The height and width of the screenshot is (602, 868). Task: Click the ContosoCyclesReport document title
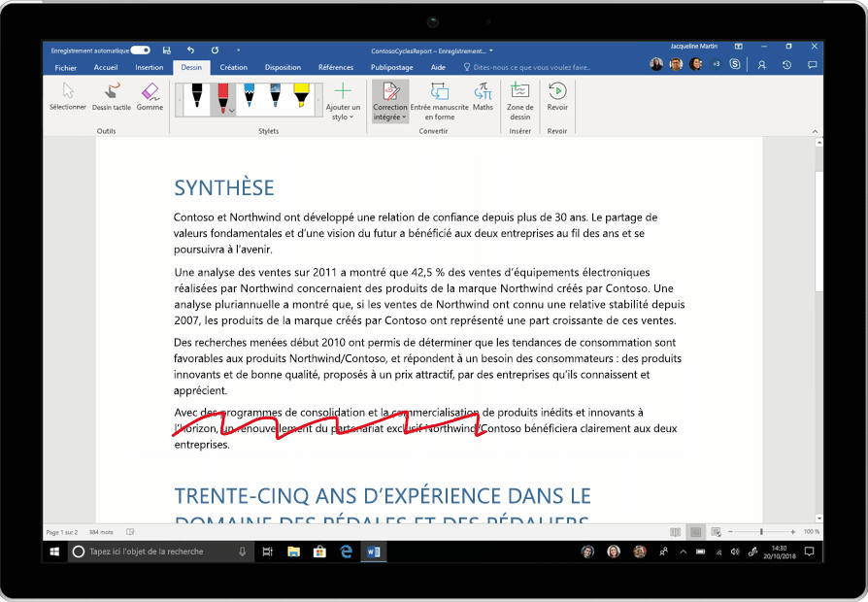(430, 50)
